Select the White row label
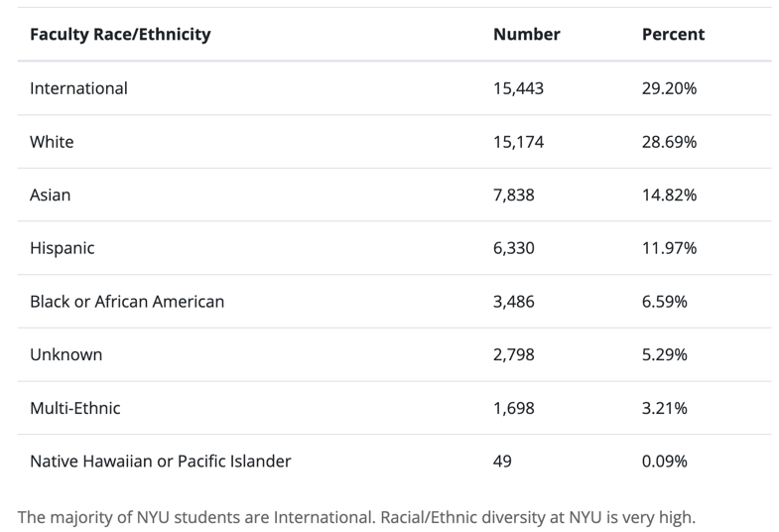 pyautogui.click(x=52, y=142)
